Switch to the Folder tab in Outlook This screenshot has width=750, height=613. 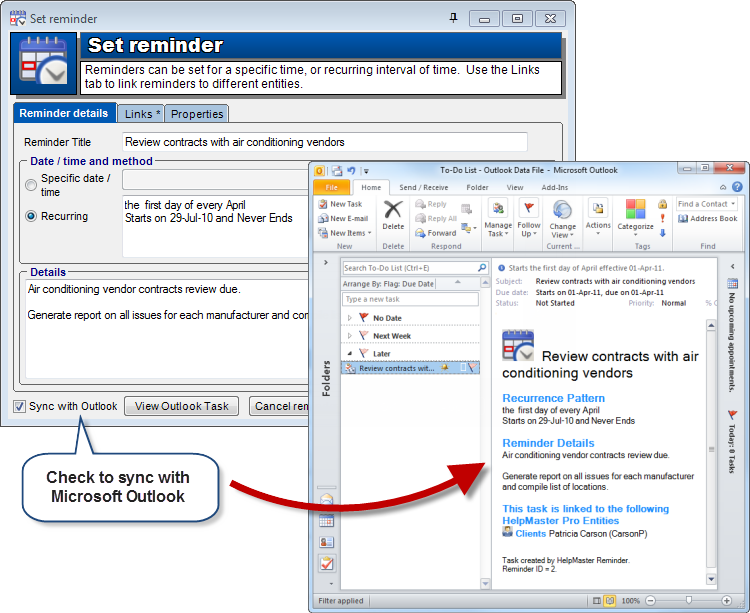tap(477, 187)
